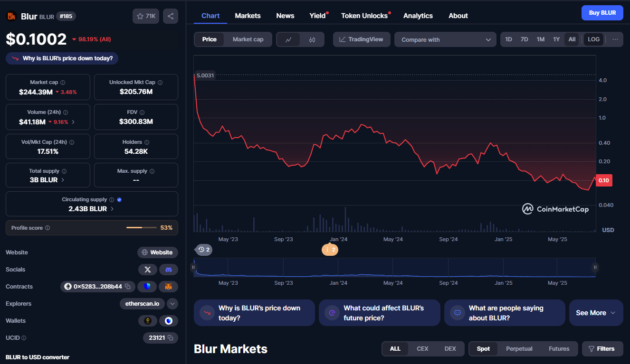Copy the UCID 23121
Image resolution: width=630 pixels, height=364 pixels.
171,338
